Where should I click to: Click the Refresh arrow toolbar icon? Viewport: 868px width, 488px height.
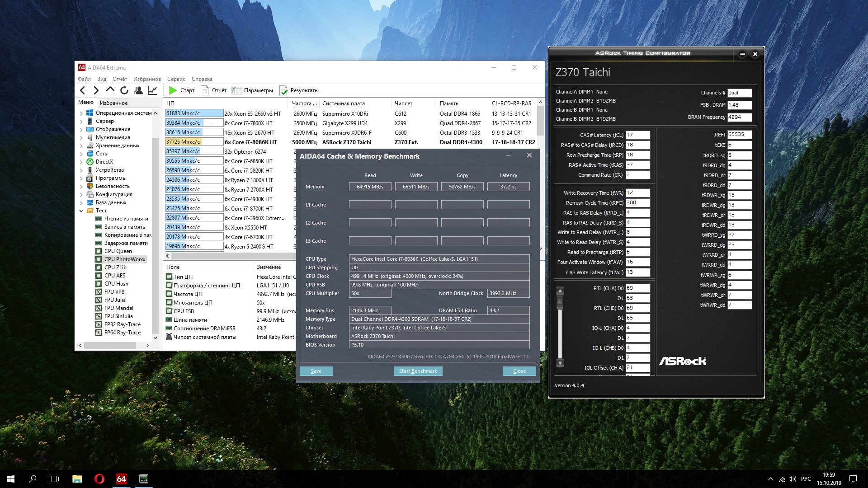[x=124, y=90]
